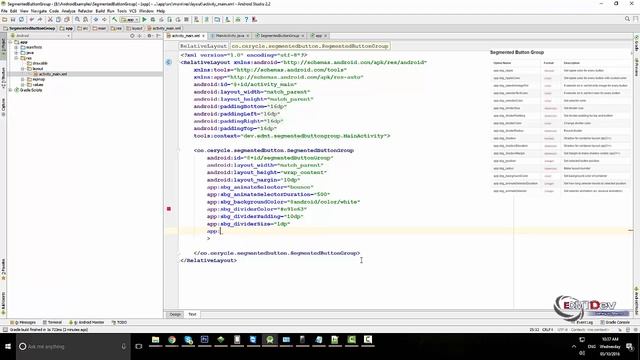The height and width of the screenshot is (360, 640).
Task: Click the Forward navigation arrow
Action: pyautogui.click(x=104, y=20)
